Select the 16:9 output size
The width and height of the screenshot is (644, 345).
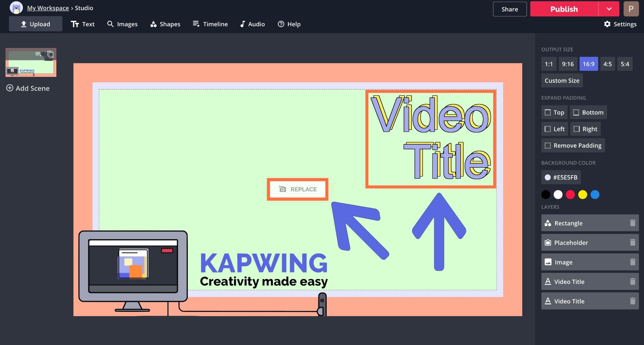click(x=589, y=64)
